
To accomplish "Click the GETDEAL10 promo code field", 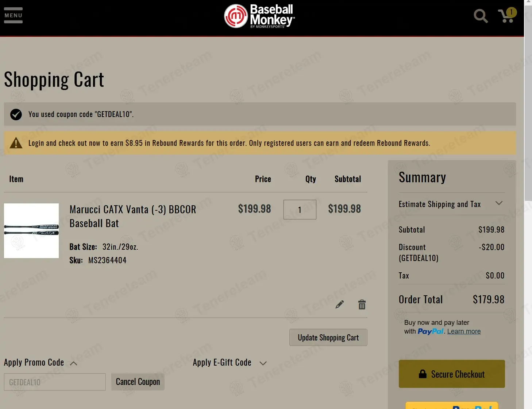I will click(x=55, y=382).
